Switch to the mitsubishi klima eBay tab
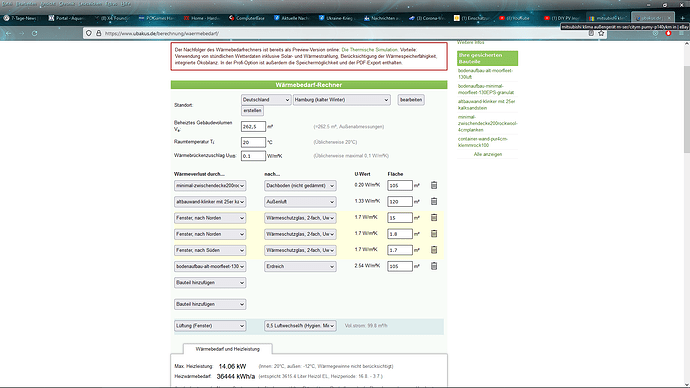Viewport: 690px width, 388px height. [x=607, y=18]
